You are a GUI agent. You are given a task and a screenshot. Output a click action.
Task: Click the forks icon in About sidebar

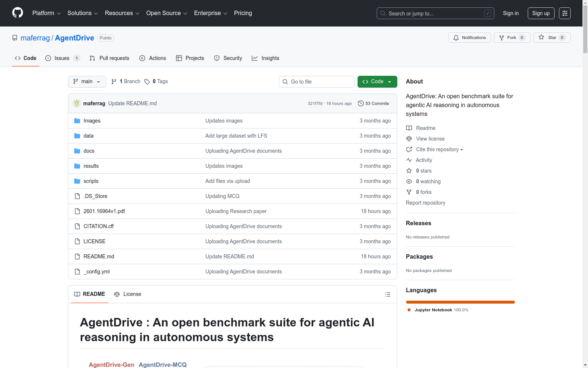tap(409, 192)
